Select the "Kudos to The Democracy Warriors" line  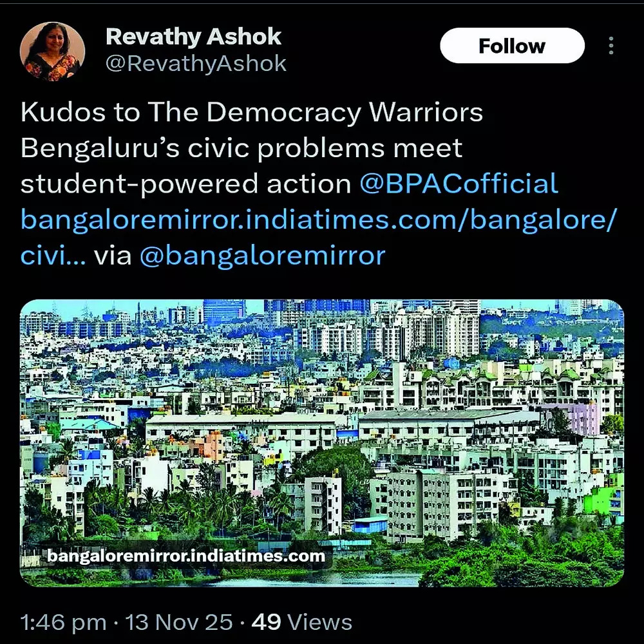(x=252, y=111)
